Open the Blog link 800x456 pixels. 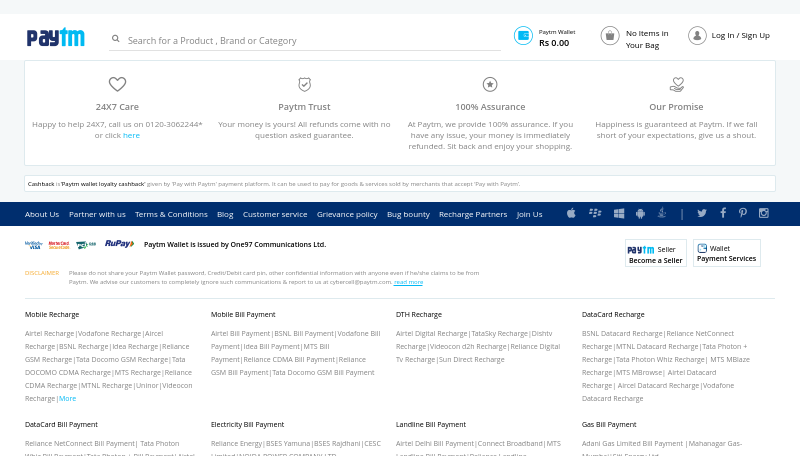225,214
